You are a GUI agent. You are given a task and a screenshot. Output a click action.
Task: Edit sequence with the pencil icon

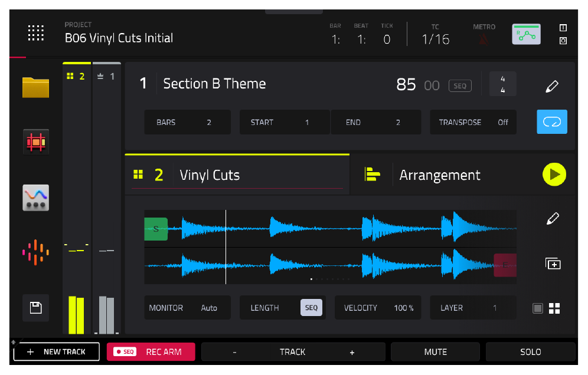551,85
